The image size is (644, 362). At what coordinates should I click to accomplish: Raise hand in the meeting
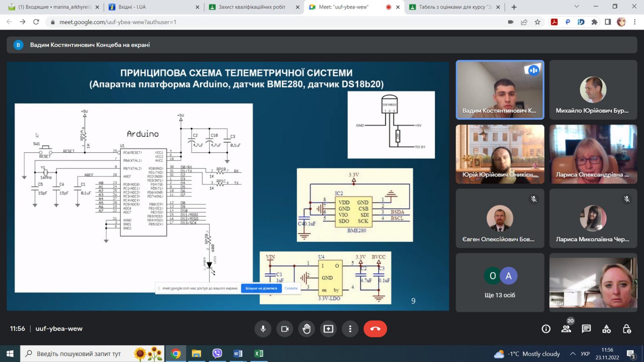[x=307, y=329]
